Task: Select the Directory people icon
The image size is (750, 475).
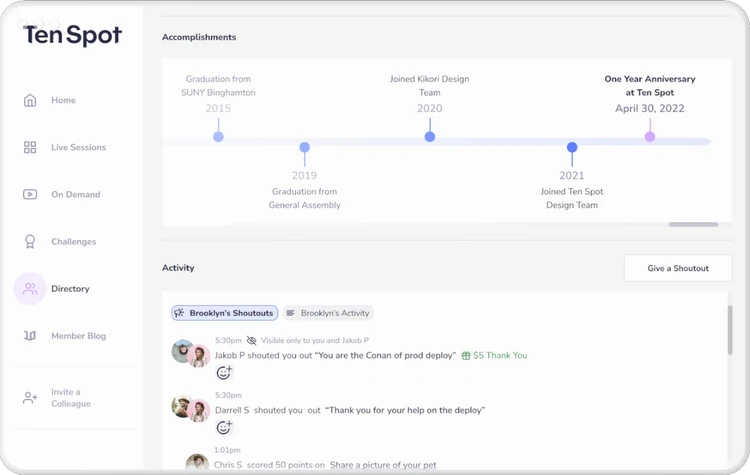Action: pos(30,288)
